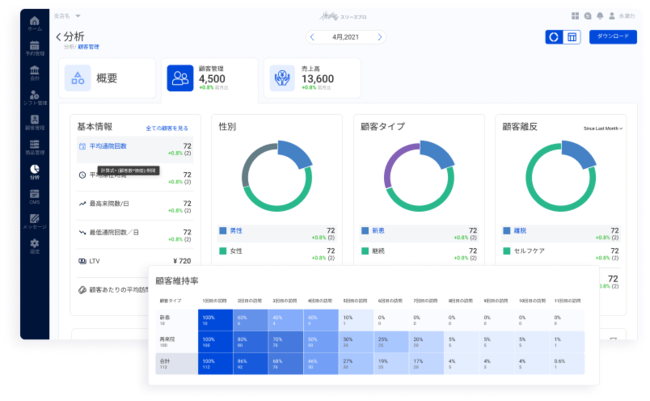Click the green セルフケア legend swatch
This screenshot has height=401, width=650.
(507, 251)
